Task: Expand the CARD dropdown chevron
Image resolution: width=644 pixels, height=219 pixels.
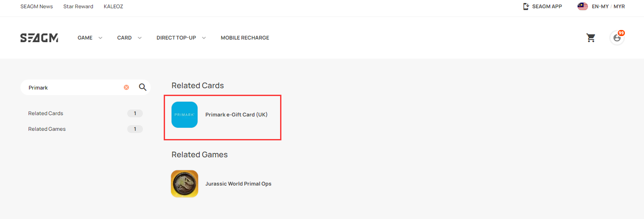Action: [140, 38]
